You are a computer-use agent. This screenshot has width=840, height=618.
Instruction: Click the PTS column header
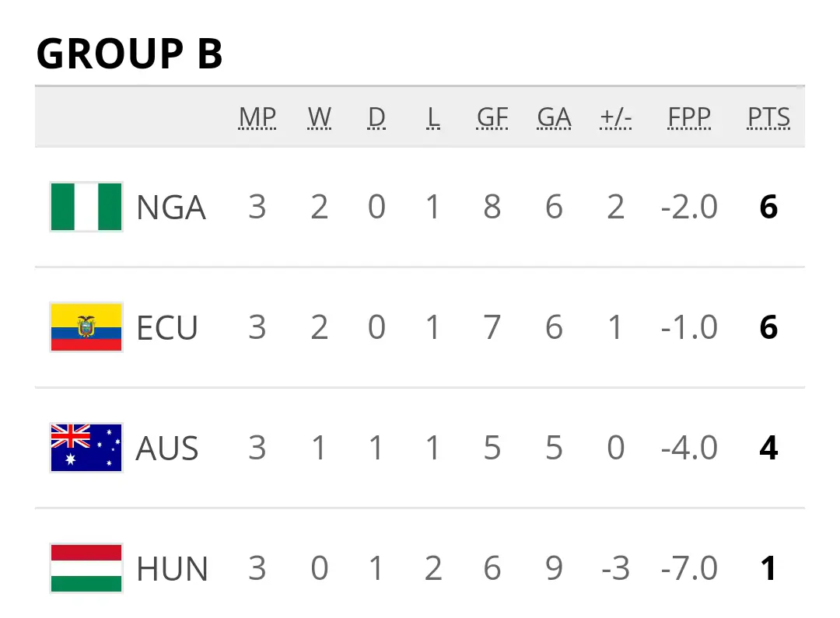[x=768, y=117]
